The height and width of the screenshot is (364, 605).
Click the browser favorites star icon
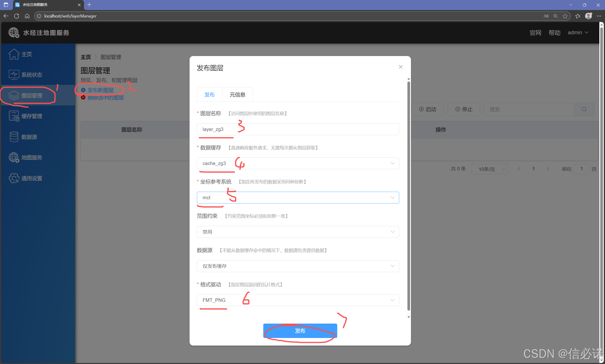[565, 16]
